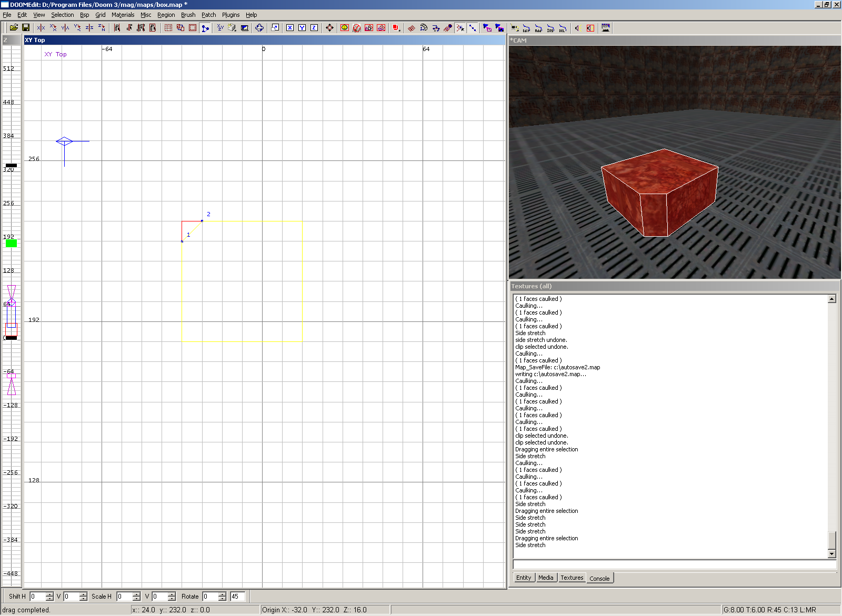Open the Bsp menu
This screenshot has width=842, height=616.
click(85, 15)
